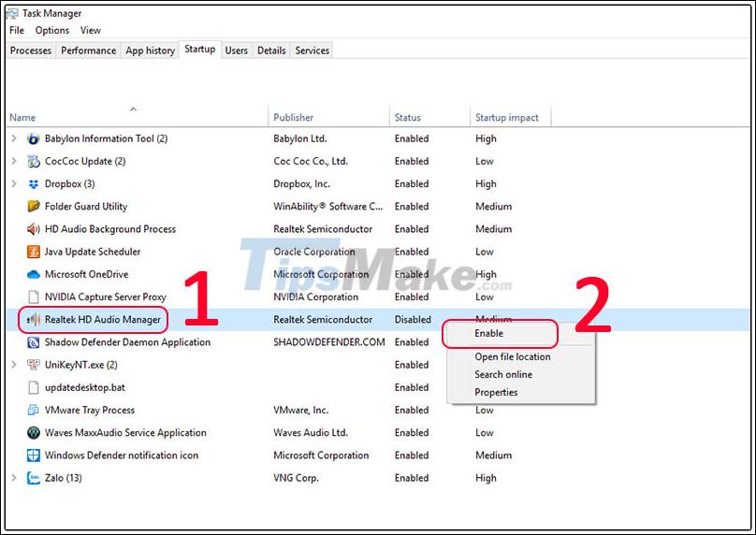756x535 pixels.
Task: Select the VMware Tray Process entry name
Action: coord(90,411)
